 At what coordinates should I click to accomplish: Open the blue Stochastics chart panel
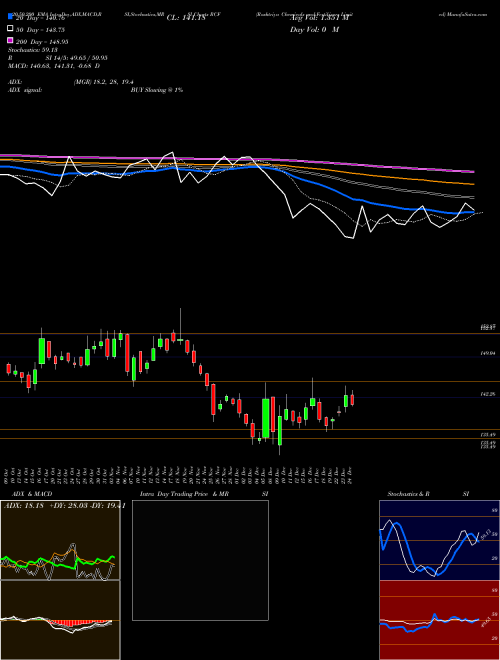[x=439, y=540]
